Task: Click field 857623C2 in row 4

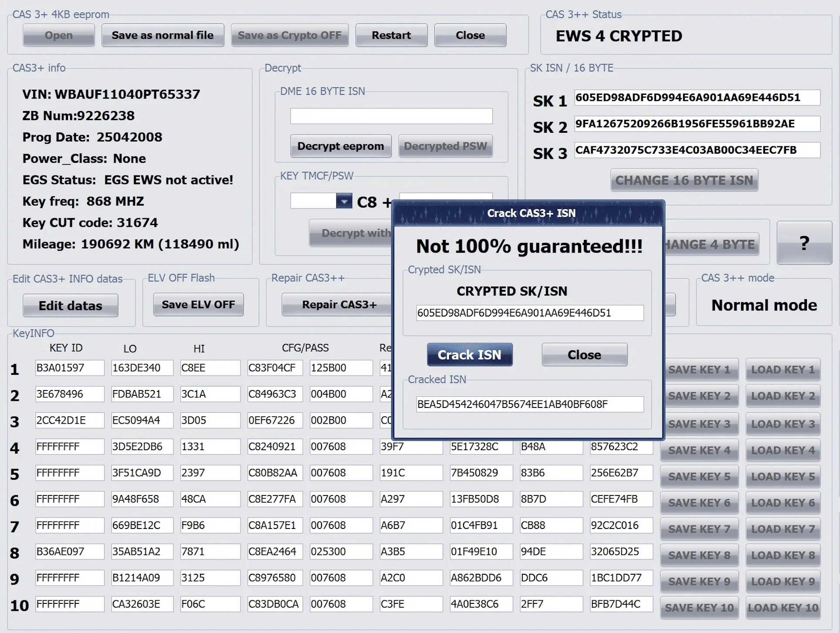Action: (x=621, y=446)
